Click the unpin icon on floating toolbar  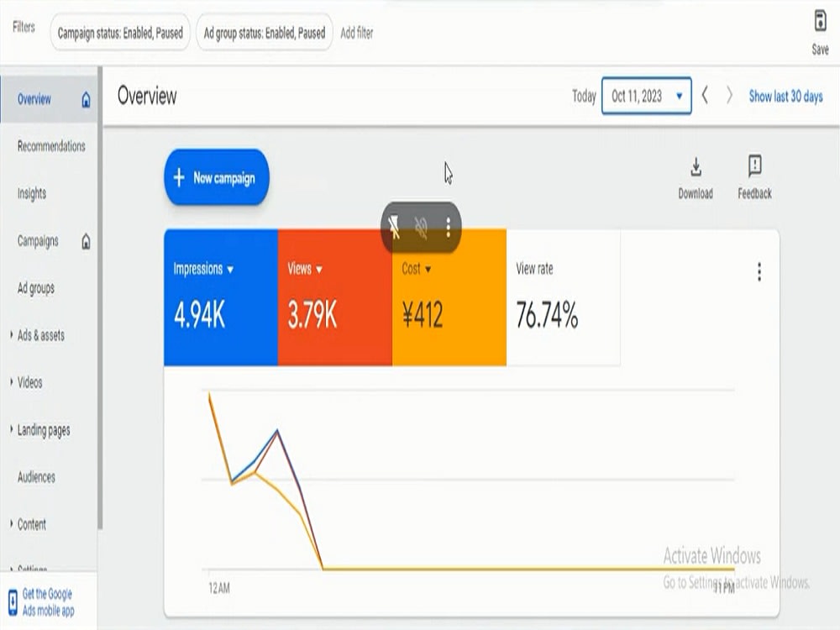394,227
